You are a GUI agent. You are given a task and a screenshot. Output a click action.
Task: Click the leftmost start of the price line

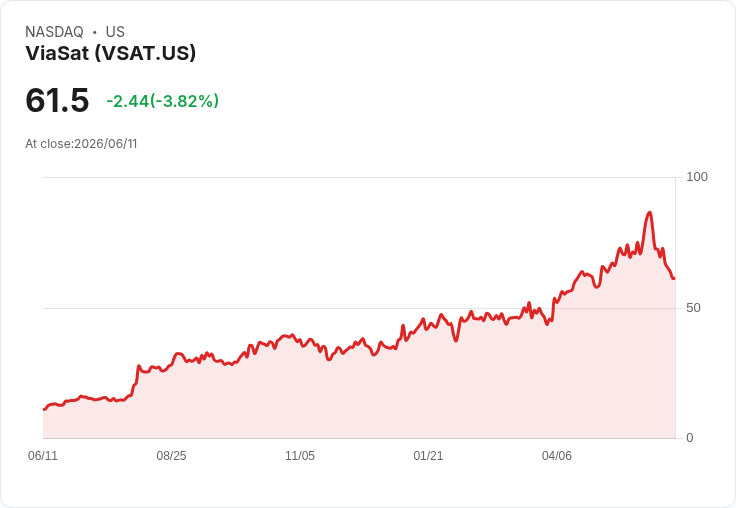(44, 409)
